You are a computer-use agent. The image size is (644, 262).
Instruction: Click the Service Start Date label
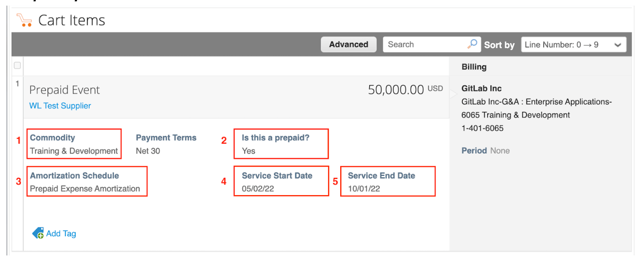point(277,175)
